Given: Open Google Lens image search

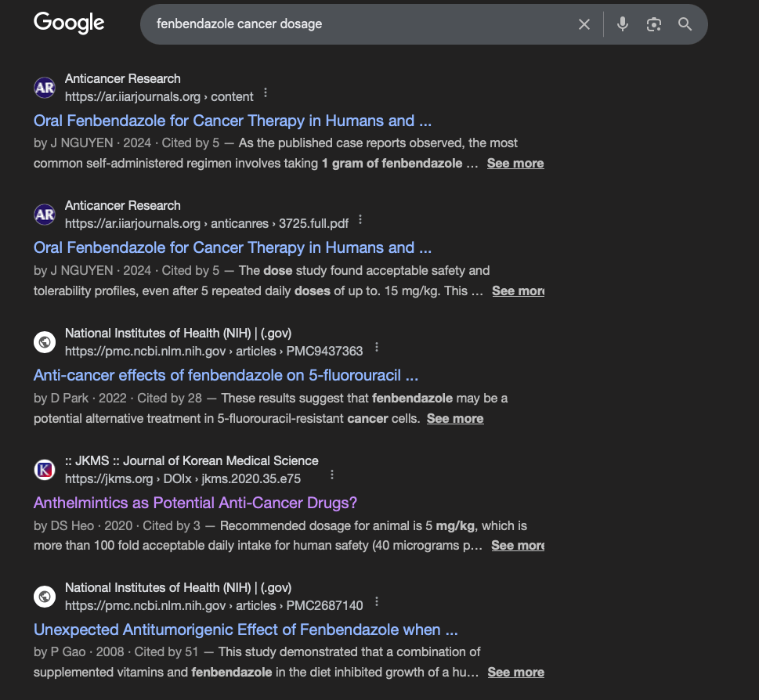Looking at the screenshot, I should 654,24.
